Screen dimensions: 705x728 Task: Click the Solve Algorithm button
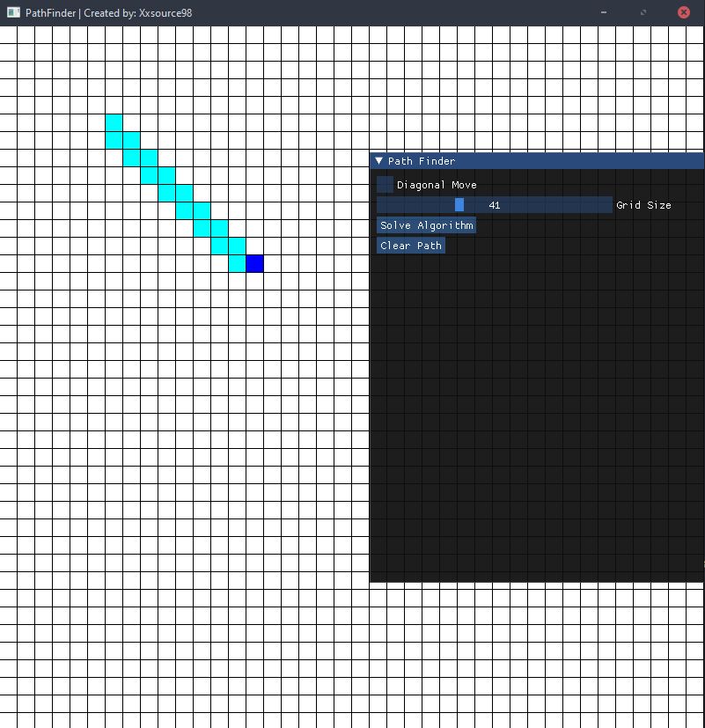point(426,225)
